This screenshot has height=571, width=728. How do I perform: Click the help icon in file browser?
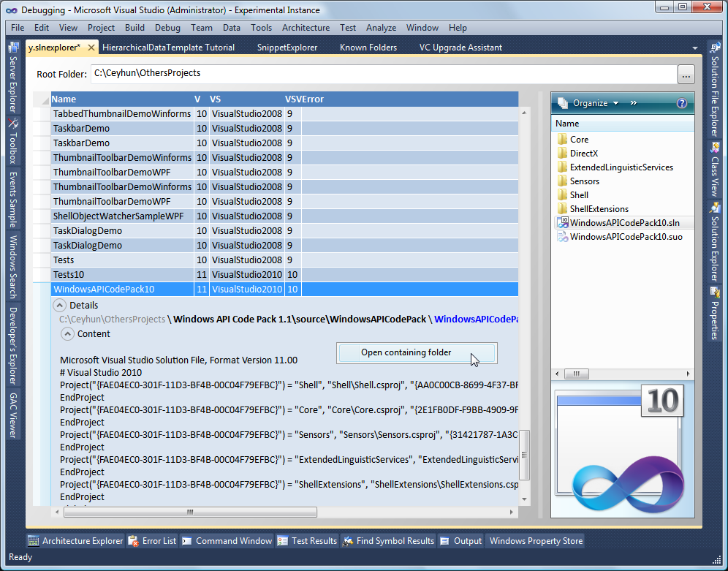tap(681, 103)
